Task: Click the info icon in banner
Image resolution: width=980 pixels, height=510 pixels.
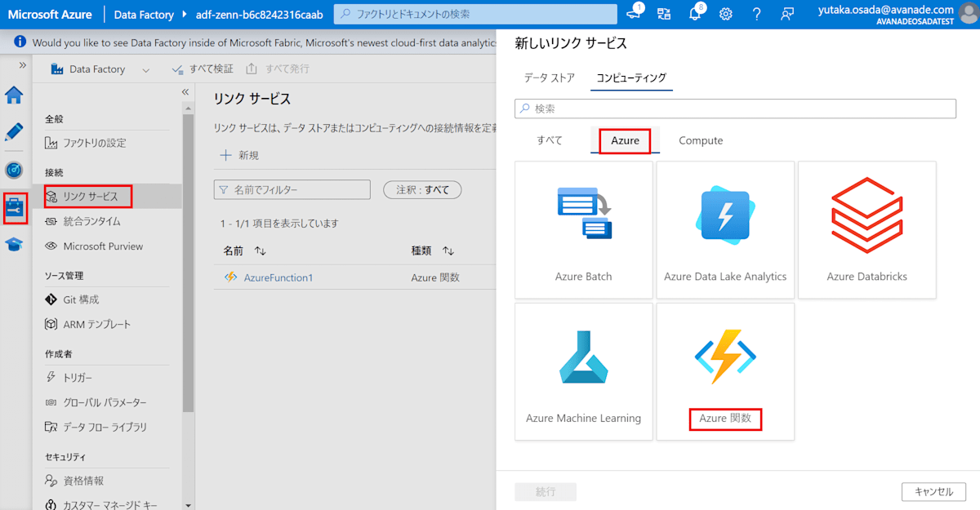Action: coord(19,42)
